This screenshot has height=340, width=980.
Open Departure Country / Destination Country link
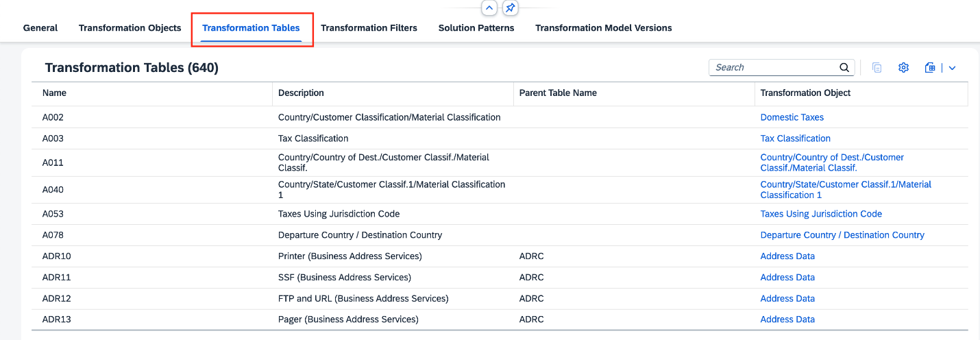tap(842, 235)
